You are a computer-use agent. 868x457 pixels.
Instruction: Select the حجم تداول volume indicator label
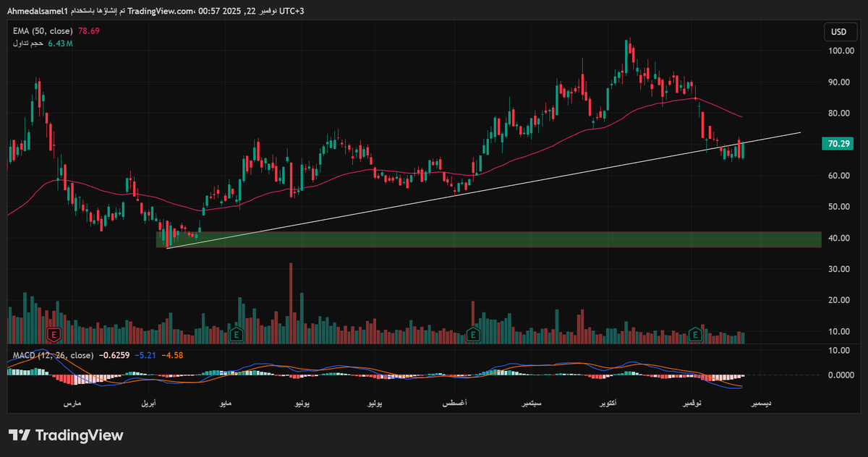click(x=27, y=44)
